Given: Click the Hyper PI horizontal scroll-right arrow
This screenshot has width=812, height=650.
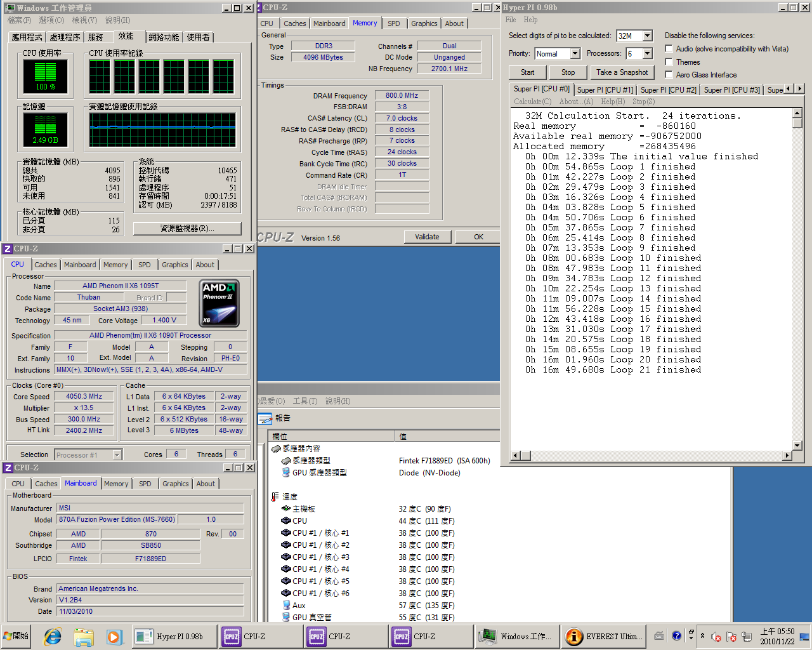Looking at the screenshot, I should tap(787, 455).
